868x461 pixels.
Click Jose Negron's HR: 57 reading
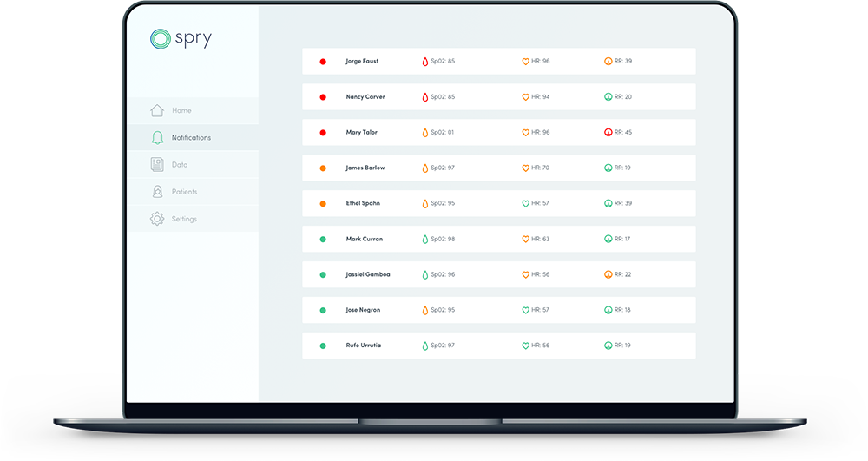540,310
